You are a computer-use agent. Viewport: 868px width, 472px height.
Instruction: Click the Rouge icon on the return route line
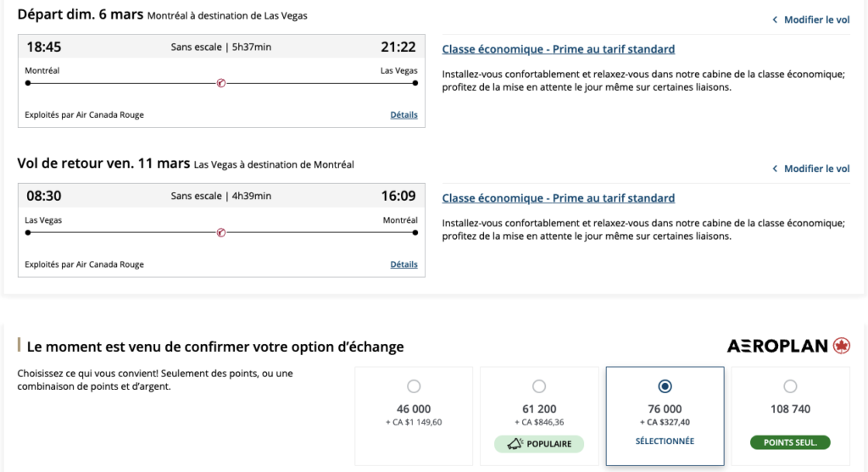click(x=221, y=232)
